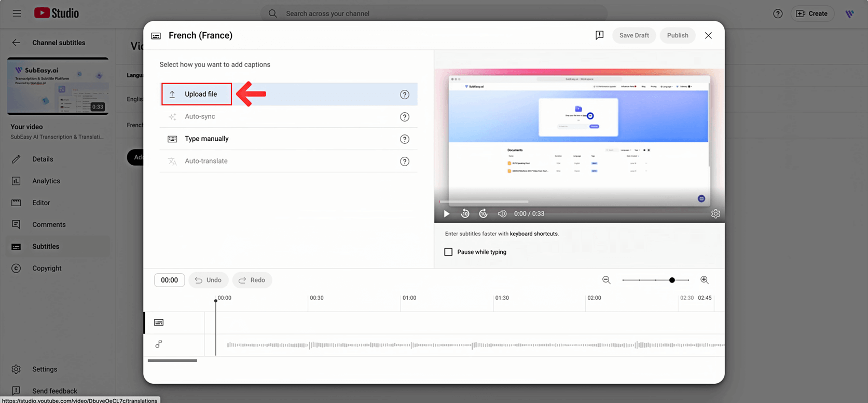Viewport: 868px width, 403px height.
Task: Rewind the preview 10 seconds
Action: pyautogui.click(x=465, y=213)
